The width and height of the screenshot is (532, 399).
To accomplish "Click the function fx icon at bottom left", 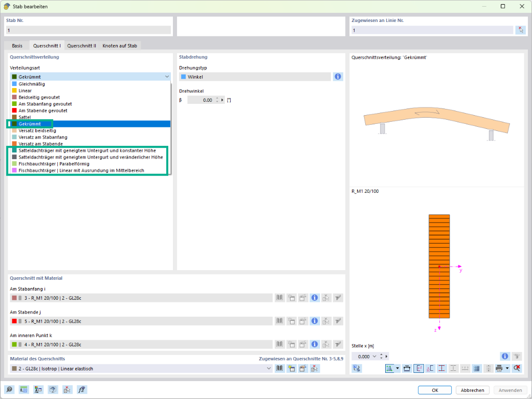I will (82, 390).
